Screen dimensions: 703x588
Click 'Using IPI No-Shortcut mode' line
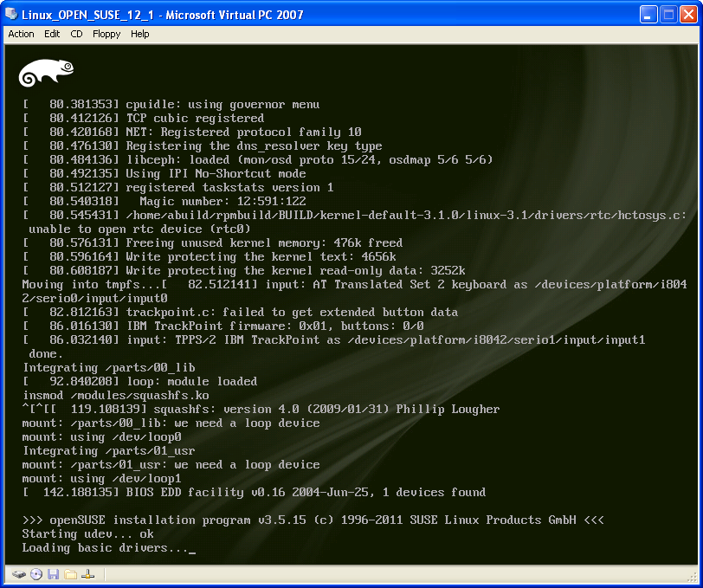point(164,174)
